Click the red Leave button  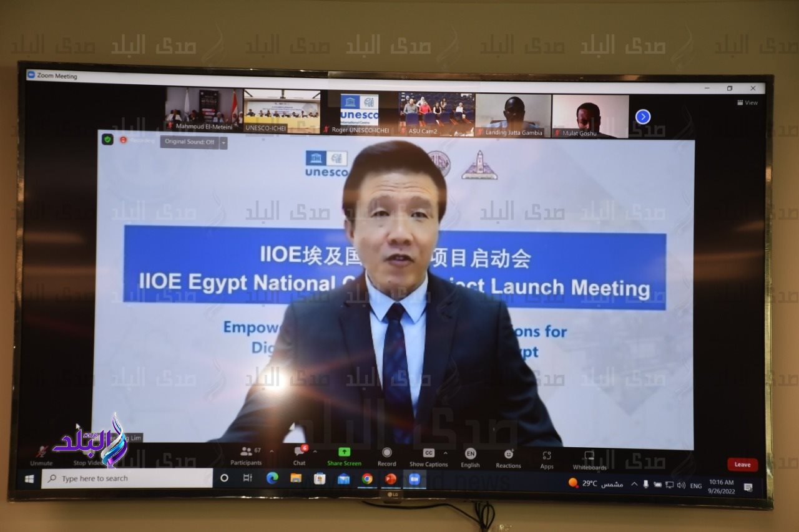(742, 465)
